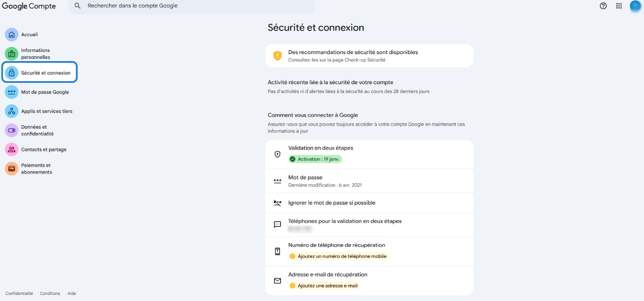The height and width of the screenshot is (301, 644).
Task: Open Validation en deux étapes settings
Action: click(x=369, y=154)
